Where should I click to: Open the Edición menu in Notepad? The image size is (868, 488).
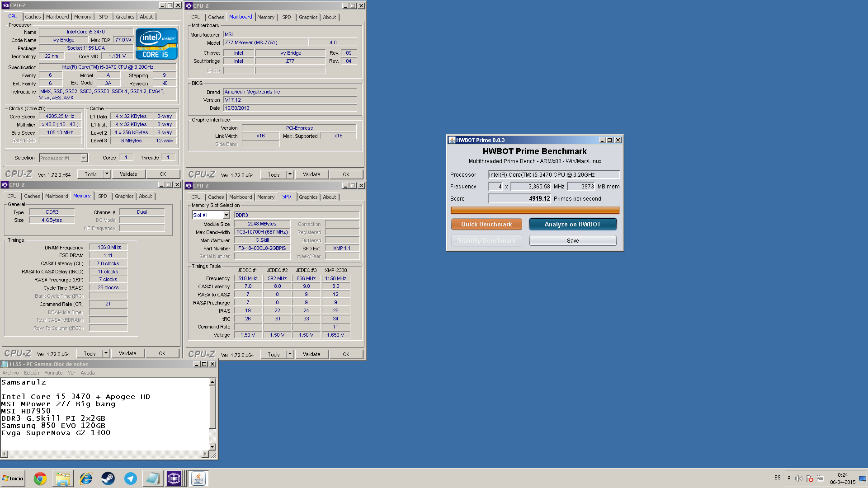32,373
